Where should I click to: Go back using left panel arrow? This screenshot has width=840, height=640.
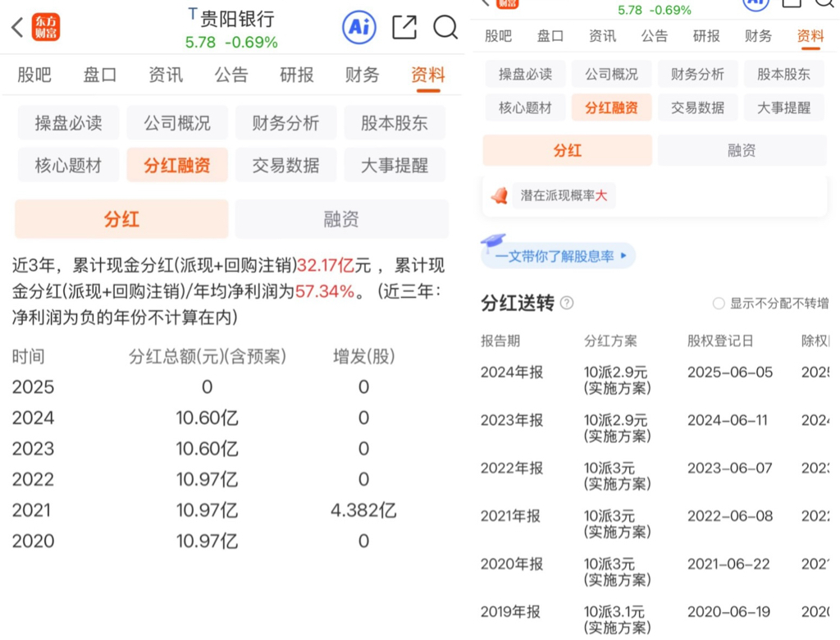(18, 27)
